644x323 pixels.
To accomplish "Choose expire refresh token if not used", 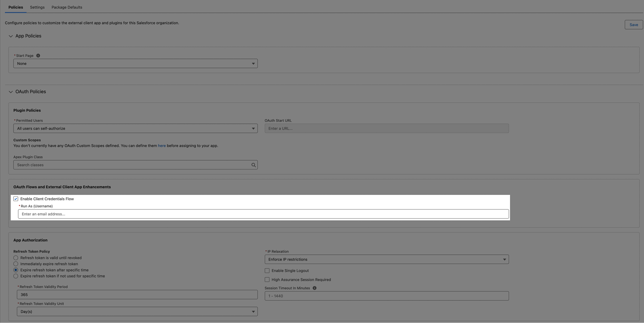I will pyautogui.click(x=16, y=276).
